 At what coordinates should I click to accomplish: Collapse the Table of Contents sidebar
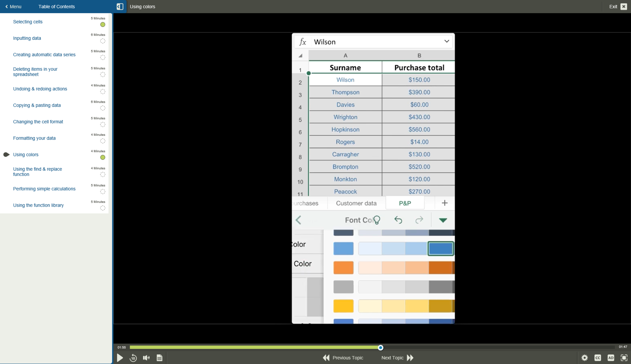(119, 6)
